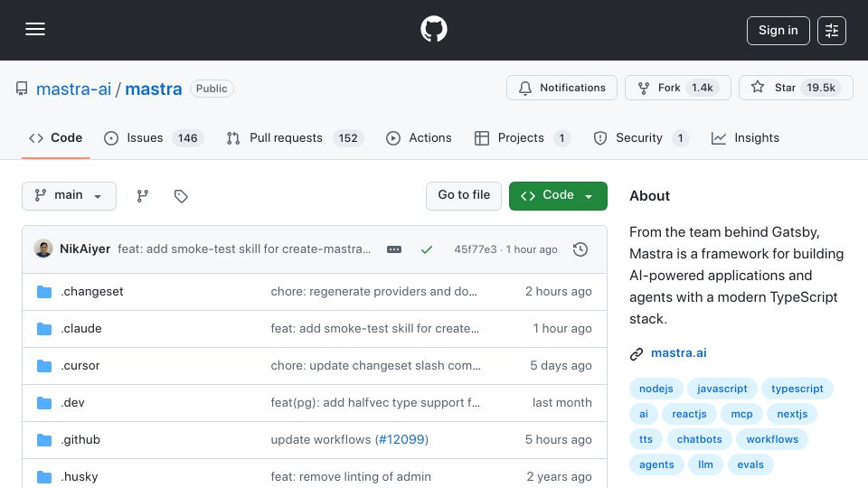Click the .husky folder icon
Viewport: 868px width, 488px height.
[x=44, y=477]
